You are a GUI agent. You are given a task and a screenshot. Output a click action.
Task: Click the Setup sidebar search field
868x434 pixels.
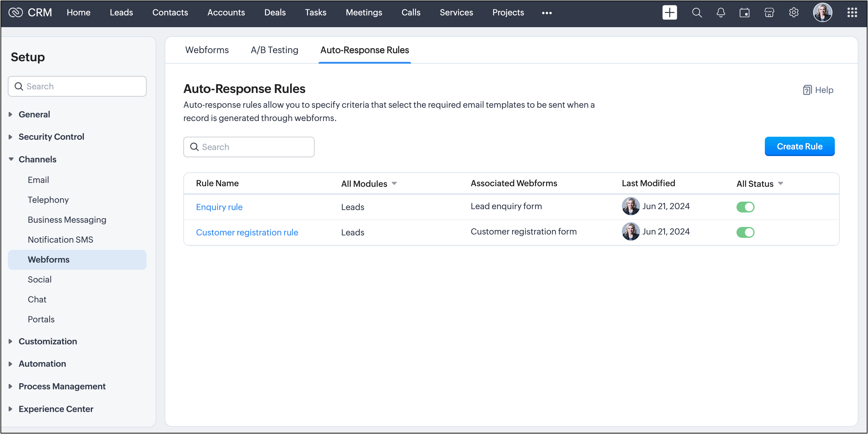point(77,86)
